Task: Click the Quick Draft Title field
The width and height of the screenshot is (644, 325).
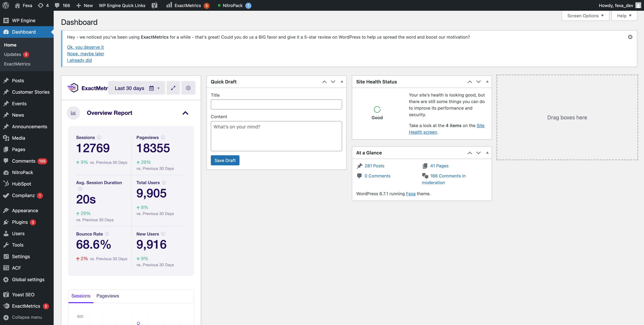Action: pyautogui.click(x=276, y=104)
